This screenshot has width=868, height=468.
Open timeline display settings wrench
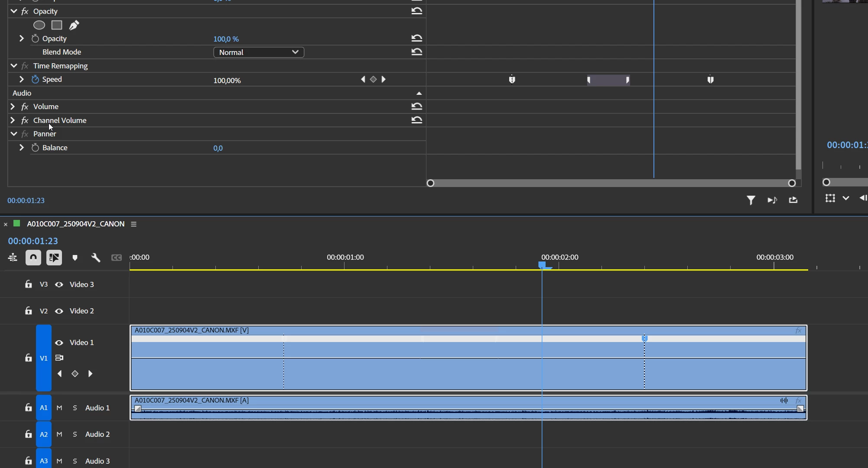(96, 258)
